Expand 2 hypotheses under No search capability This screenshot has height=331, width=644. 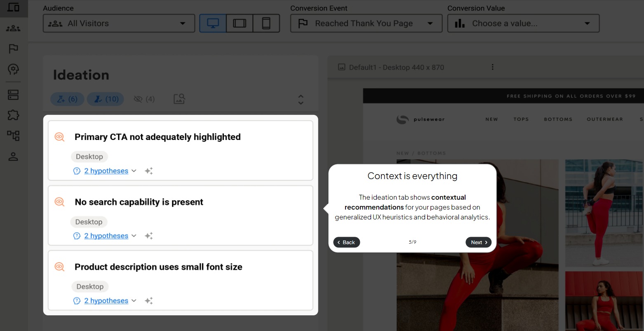click(x=106, y=236)
